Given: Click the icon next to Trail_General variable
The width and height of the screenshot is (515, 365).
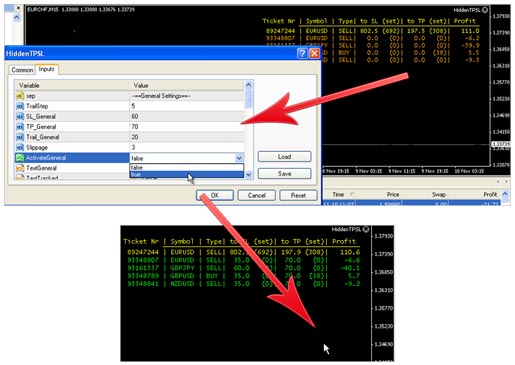Looking at the screenshot, I should [20, 137].
